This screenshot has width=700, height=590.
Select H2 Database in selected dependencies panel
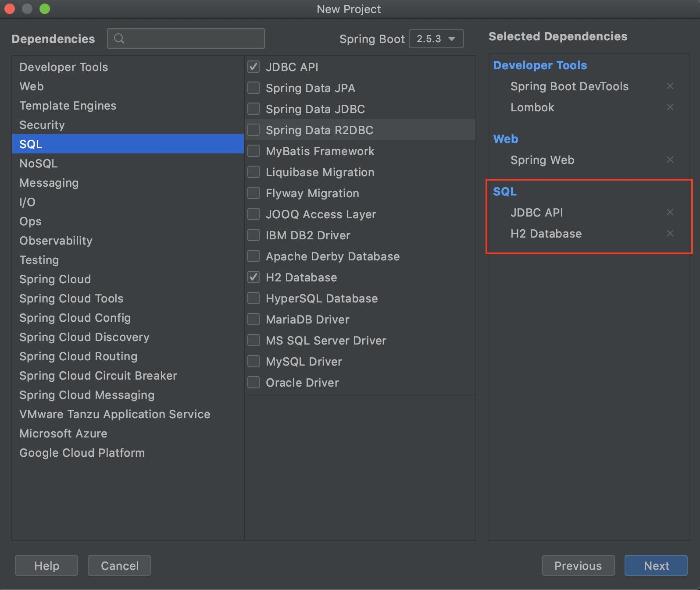[x=546, y=233]
